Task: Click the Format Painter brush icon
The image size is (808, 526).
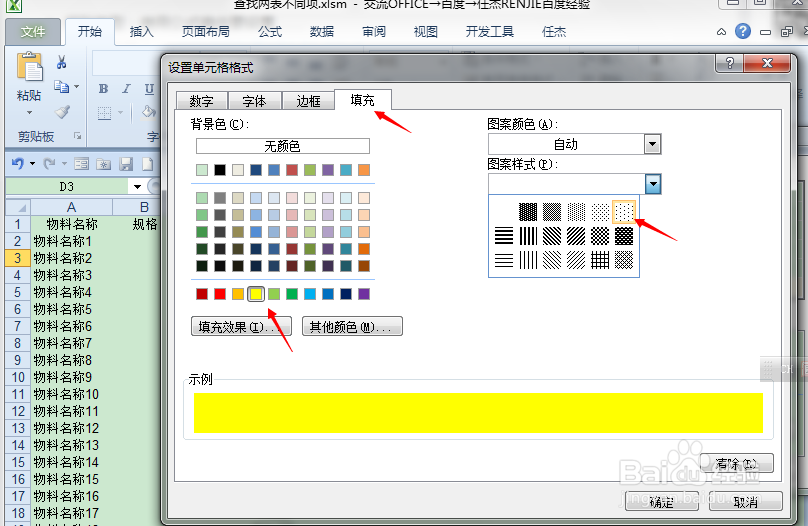Action: pyautogui.click(x=62, y=111)
